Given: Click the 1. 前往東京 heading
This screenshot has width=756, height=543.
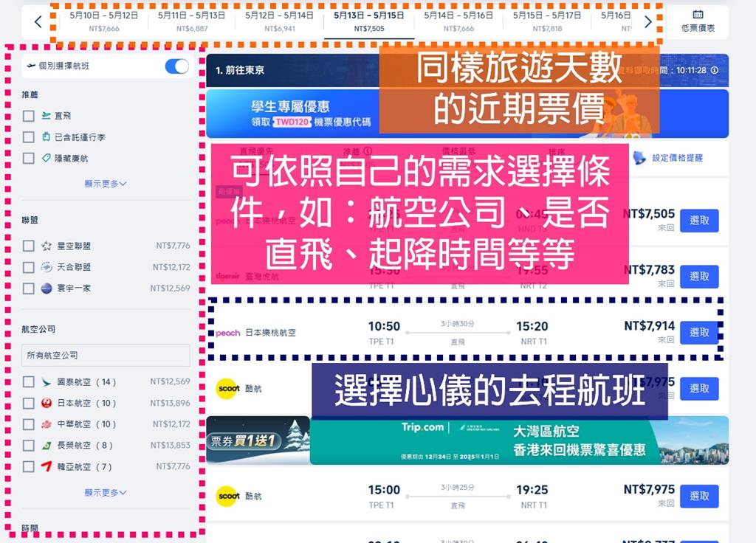Looking at the screenshot, I should point(240,70).
